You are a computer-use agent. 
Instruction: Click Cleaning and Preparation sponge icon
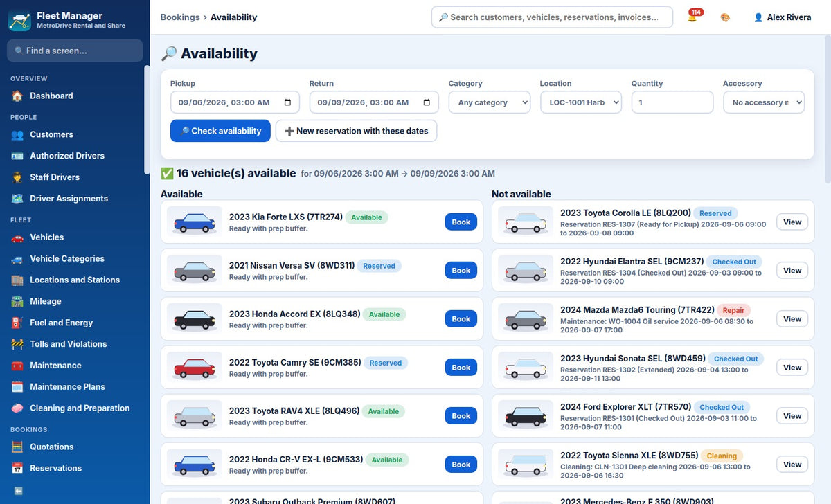coord(17,409)
